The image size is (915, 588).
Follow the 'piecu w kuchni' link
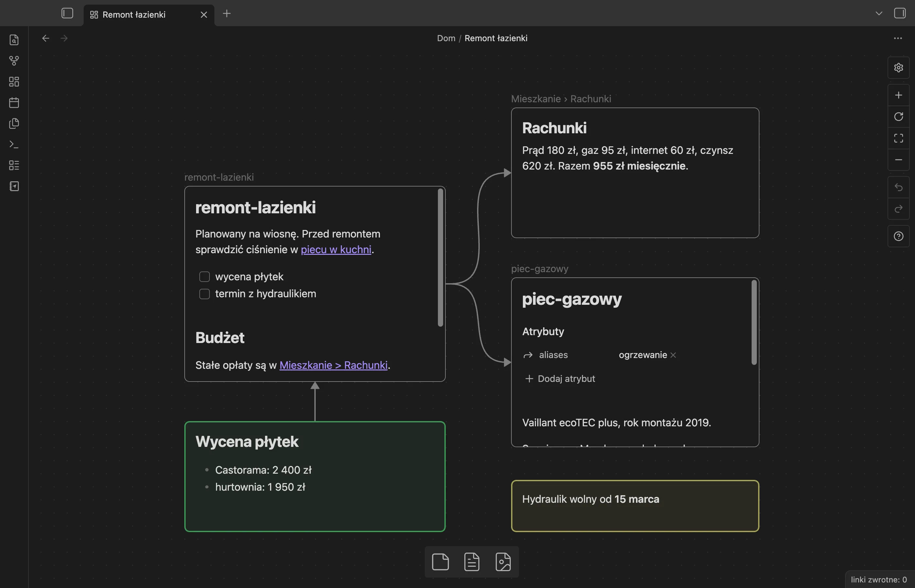tap(336, 249)
